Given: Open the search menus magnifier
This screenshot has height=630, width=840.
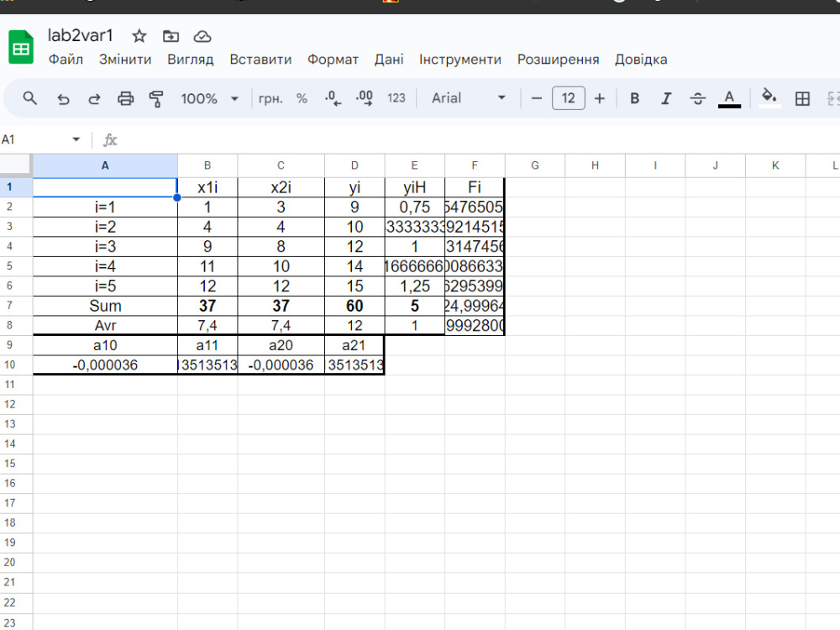Looking at the screenshot, I should [x=30, y=98].
